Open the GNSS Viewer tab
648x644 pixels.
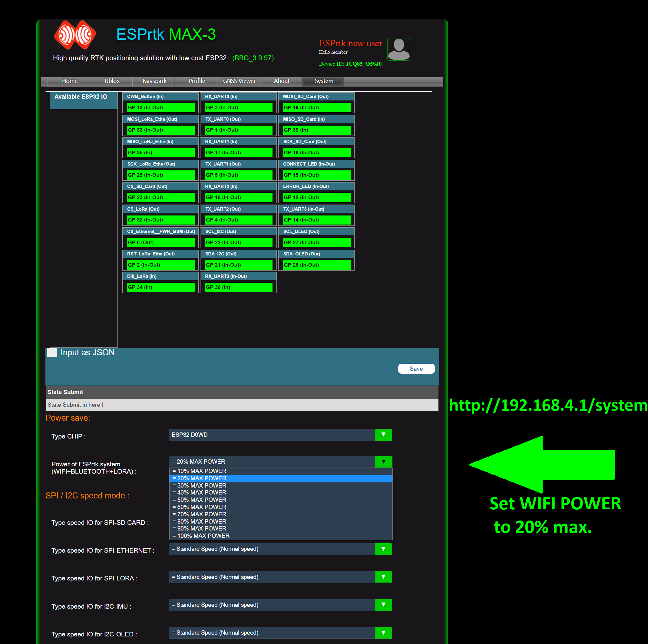(239, 81)
